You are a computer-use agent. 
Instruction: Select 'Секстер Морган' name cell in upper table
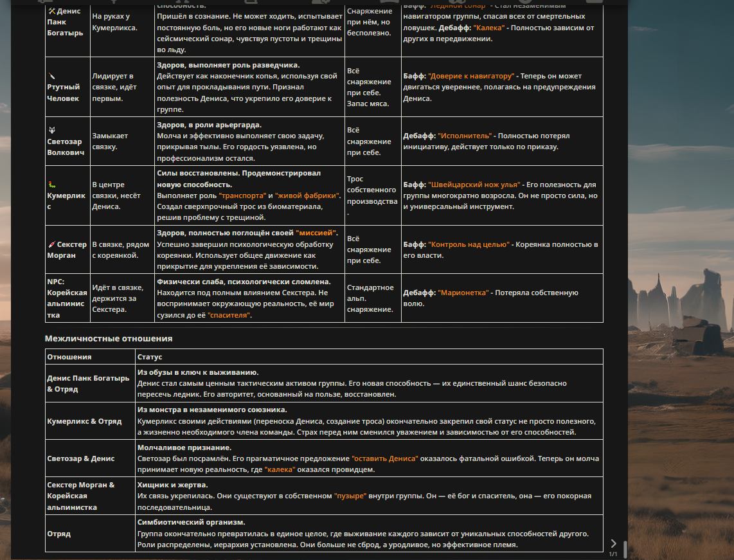pos(67,249)
